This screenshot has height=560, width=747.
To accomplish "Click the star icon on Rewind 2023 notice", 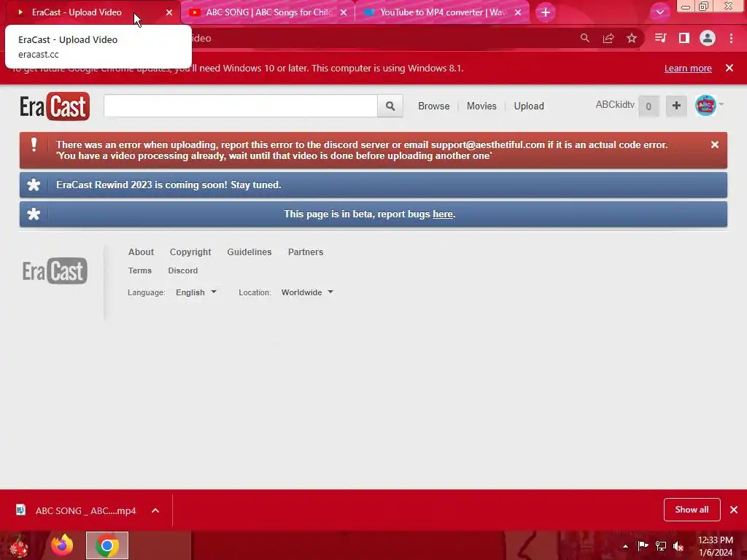I will click(x=34, y=184).
